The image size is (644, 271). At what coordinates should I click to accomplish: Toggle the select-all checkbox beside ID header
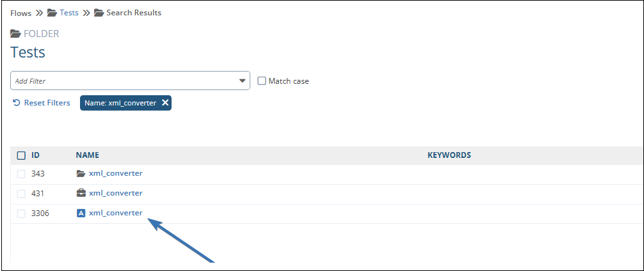tap(21, 155)
